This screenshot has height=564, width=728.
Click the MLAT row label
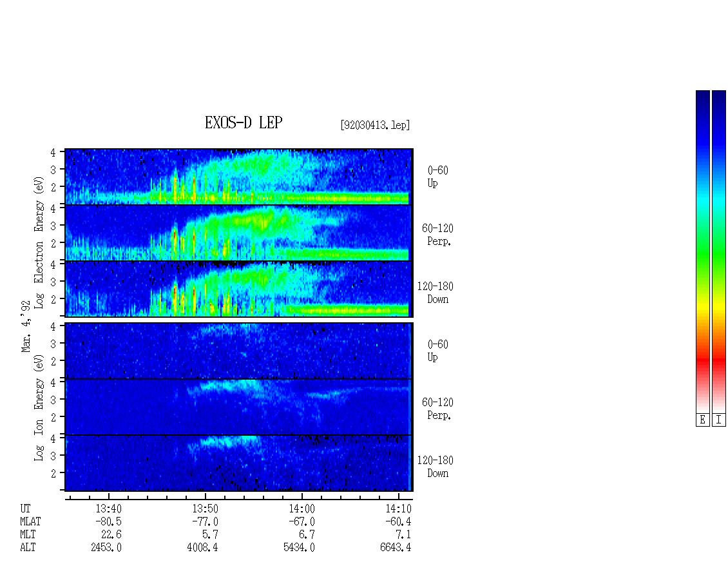point(30,521)
